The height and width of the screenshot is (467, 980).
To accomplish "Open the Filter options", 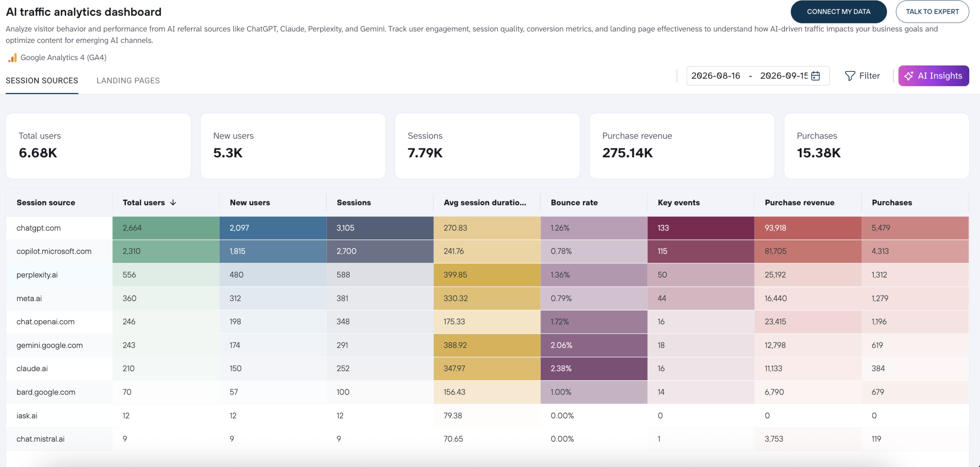I will click(862, 76).
